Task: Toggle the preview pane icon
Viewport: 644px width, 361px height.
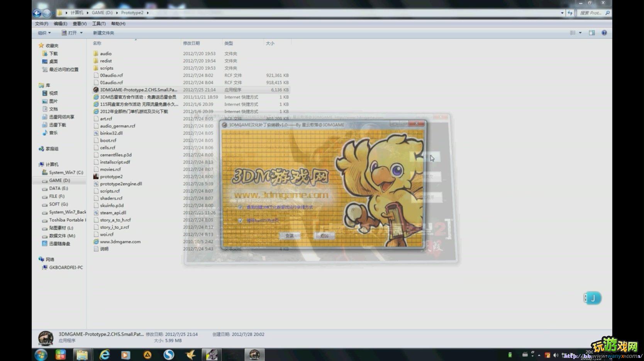Action: pos(592,33)
